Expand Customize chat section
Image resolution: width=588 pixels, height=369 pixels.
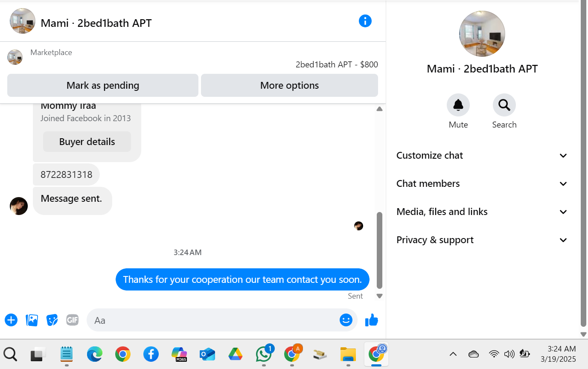click(x=482, y=156)
